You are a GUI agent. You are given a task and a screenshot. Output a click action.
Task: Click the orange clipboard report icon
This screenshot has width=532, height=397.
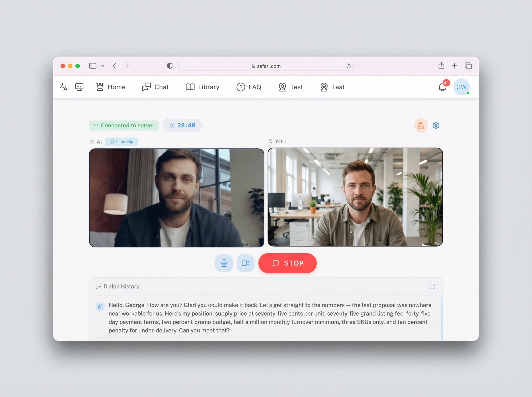coord(421,125)
